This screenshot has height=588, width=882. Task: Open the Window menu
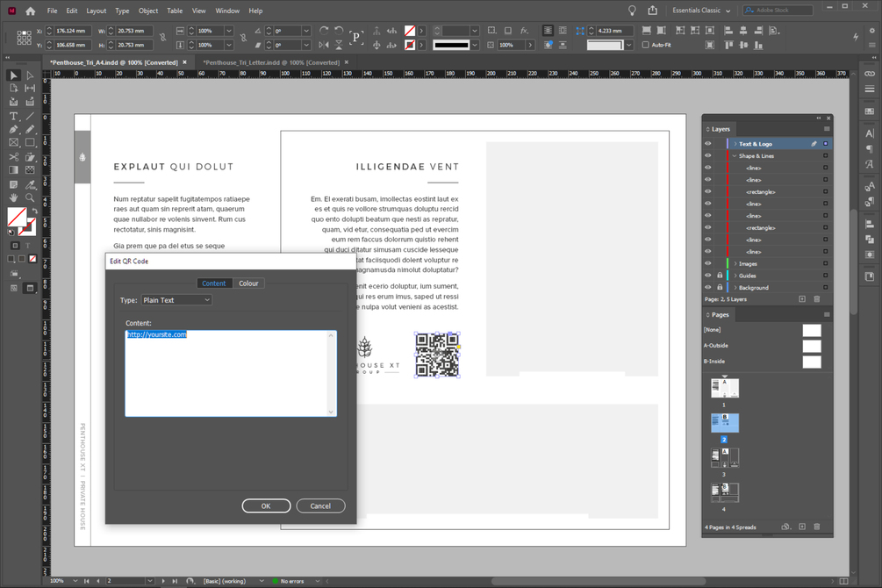click(x=227, y=11)
